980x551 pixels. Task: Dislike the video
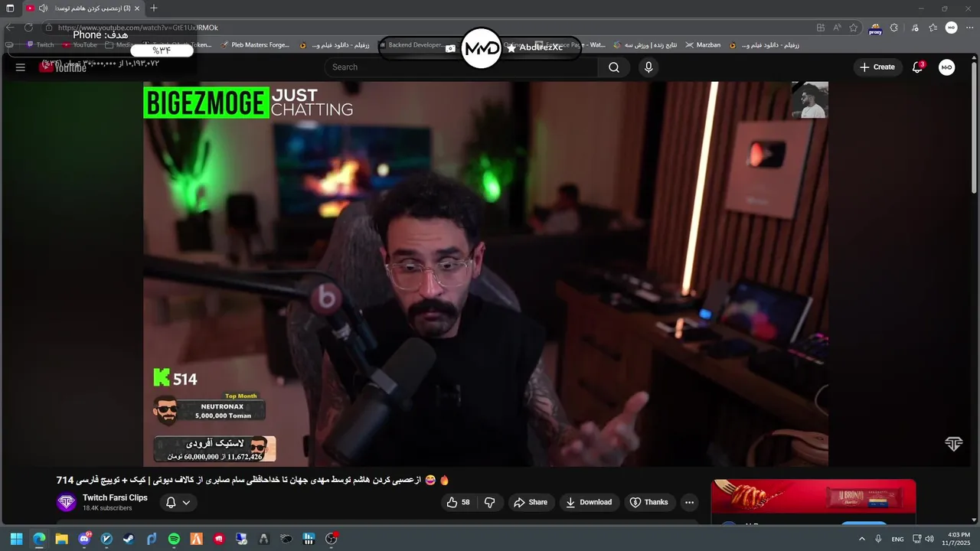[x=490, y=502]
